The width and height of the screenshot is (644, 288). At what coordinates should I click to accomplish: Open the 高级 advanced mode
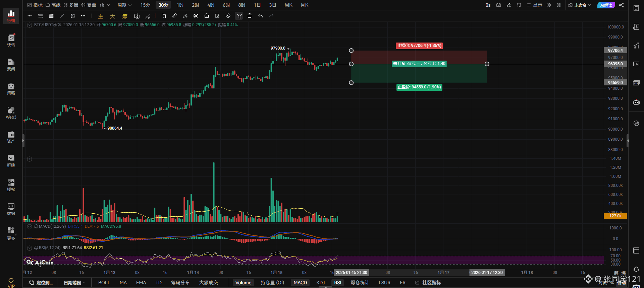coord(53,5)
